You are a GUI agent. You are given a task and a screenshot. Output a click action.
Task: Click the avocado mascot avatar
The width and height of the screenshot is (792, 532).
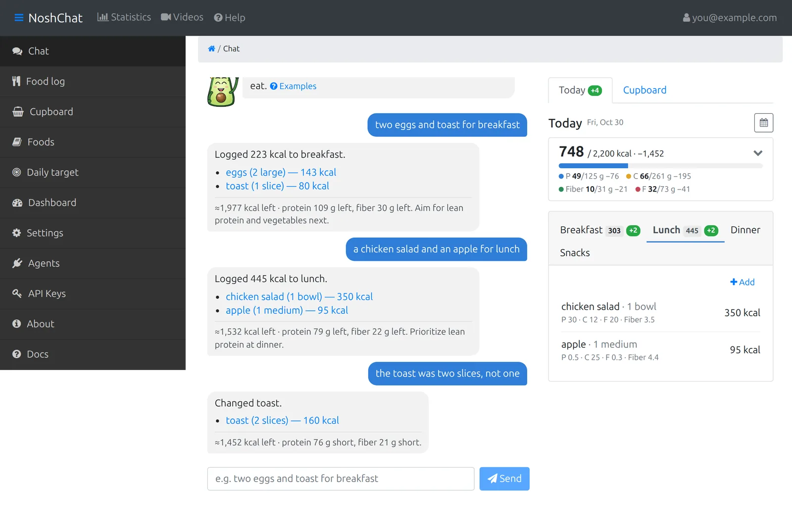(222, 92)
